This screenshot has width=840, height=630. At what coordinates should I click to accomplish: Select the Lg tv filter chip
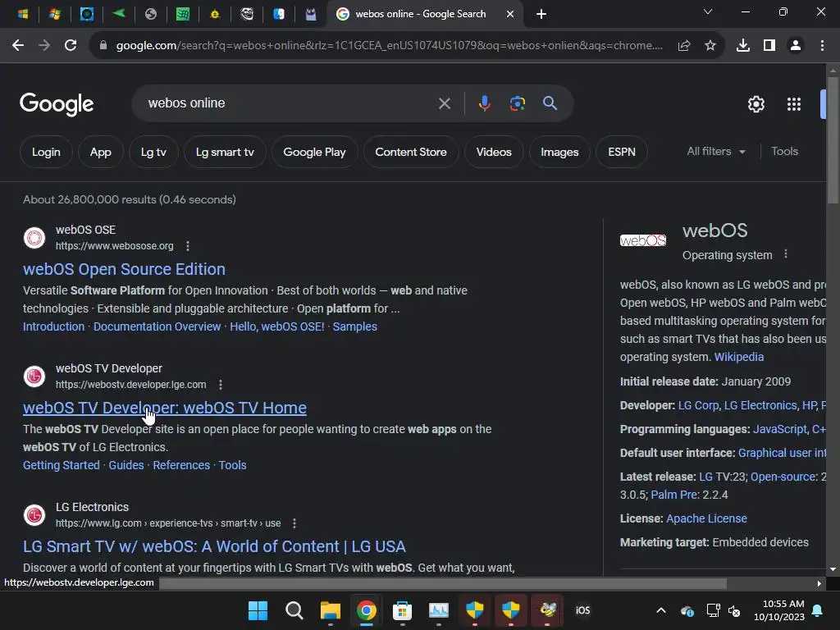[x=153, y=152]
